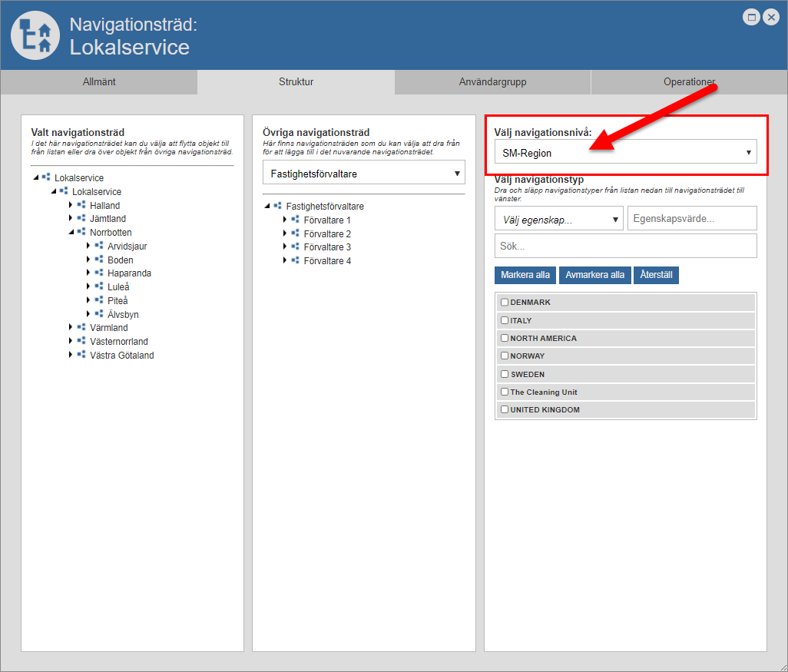Tick The Cleaning Unit checkbox
Image resolution: width=788 pixels, height=672 pixels.
(x=505, y=392)
